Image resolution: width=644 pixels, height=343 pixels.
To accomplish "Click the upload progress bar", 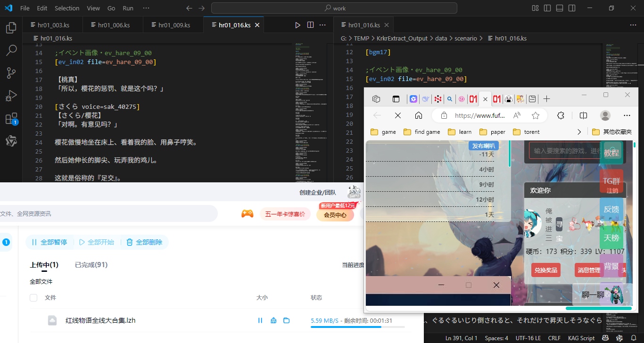I will tap(357, 327).
